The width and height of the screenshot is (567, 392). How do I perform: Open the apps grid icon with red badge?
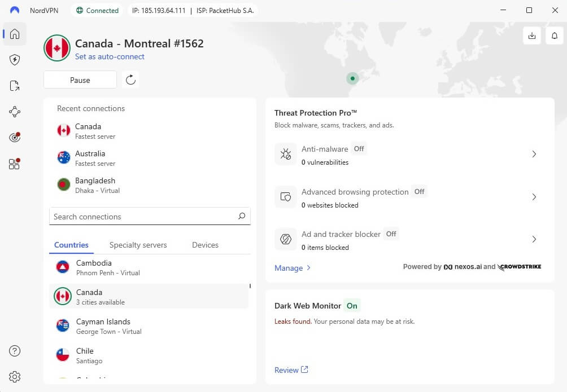point(14,164)
